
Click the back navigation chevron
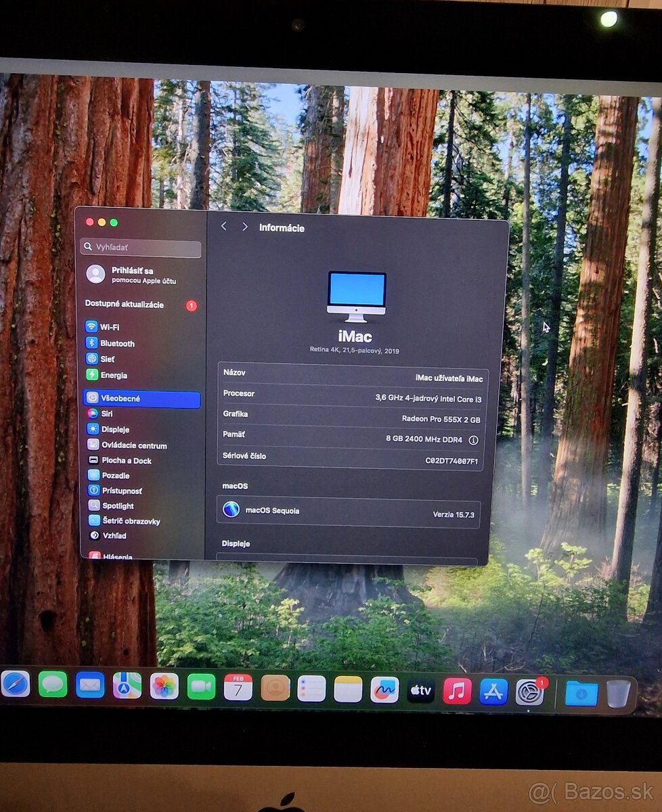(224, 227)
